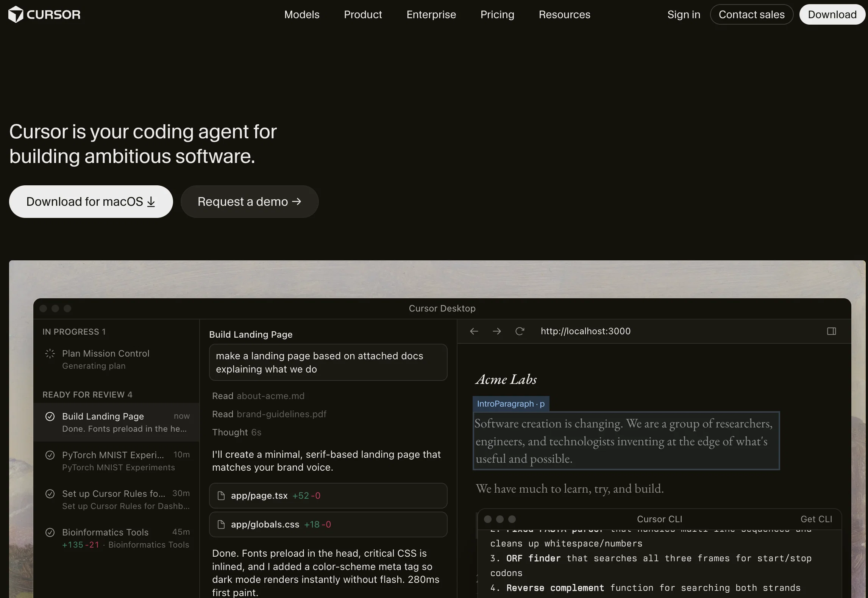This screenshot has width=868, height=598.
Task: Click Request a demo button
Action: [x=250, y=202]
